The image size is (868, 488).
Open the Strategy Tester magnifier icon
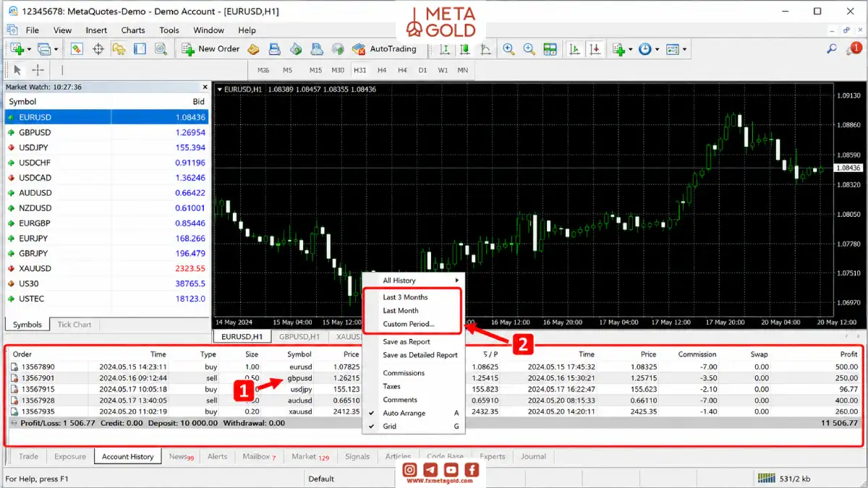tap(161, 49)
